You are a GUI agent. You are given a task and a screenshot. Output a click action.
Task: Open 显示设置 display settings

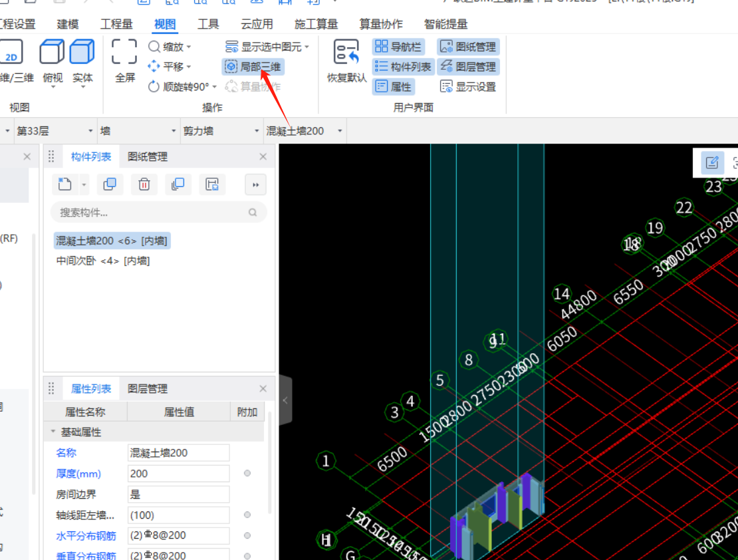tap(468, 86)
